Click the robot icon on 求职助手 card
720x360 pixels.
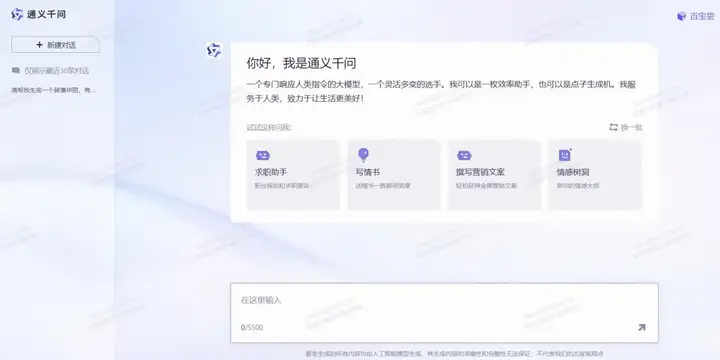[263, 156]
